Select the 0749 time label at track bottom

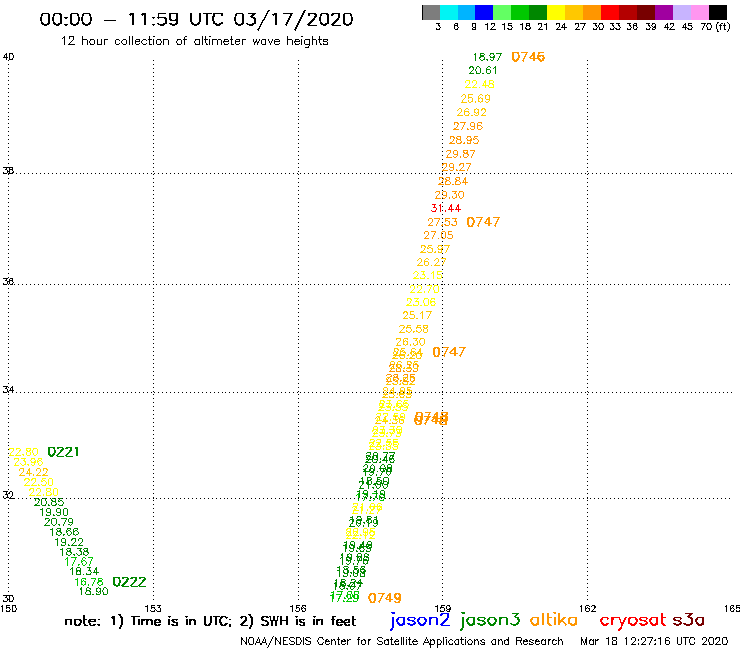385,598
